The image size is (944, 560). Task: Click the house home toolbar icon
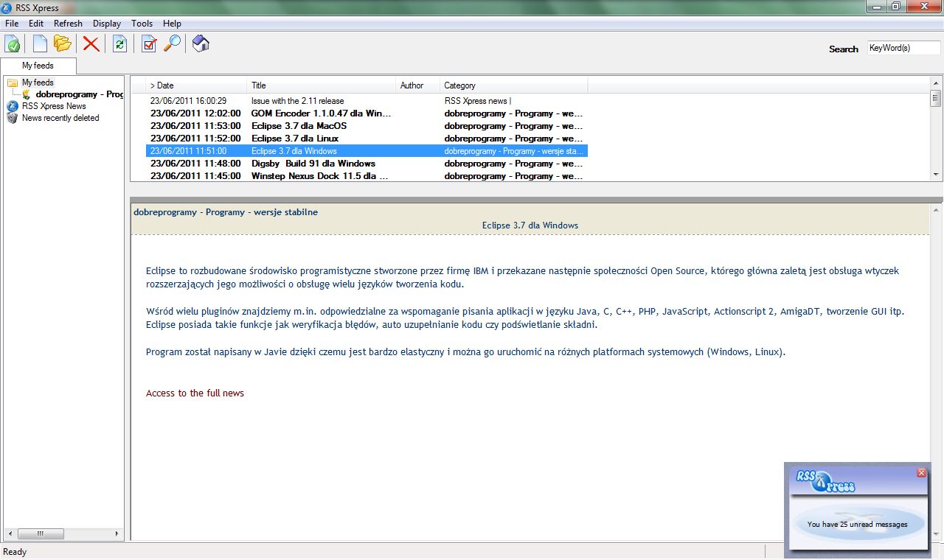(x=201, y=44)
